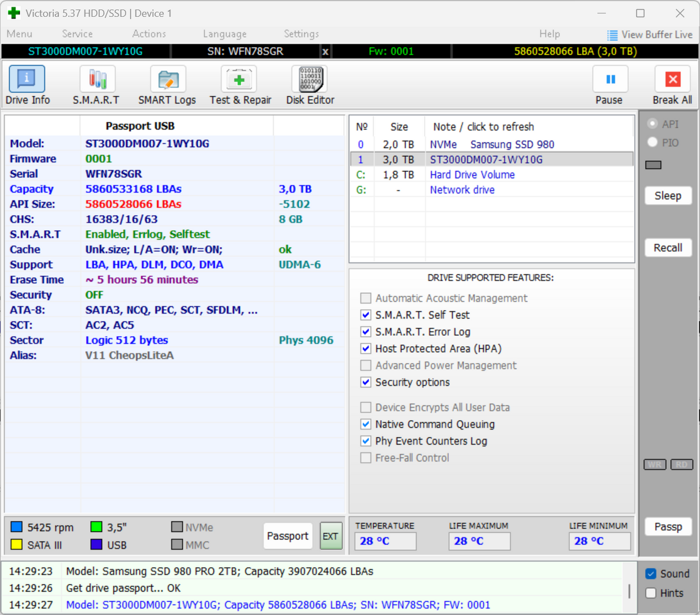The image size is (700, 615).
Task: Click the TEMPERATURE 28 °C field
Action: click(386, 541)
